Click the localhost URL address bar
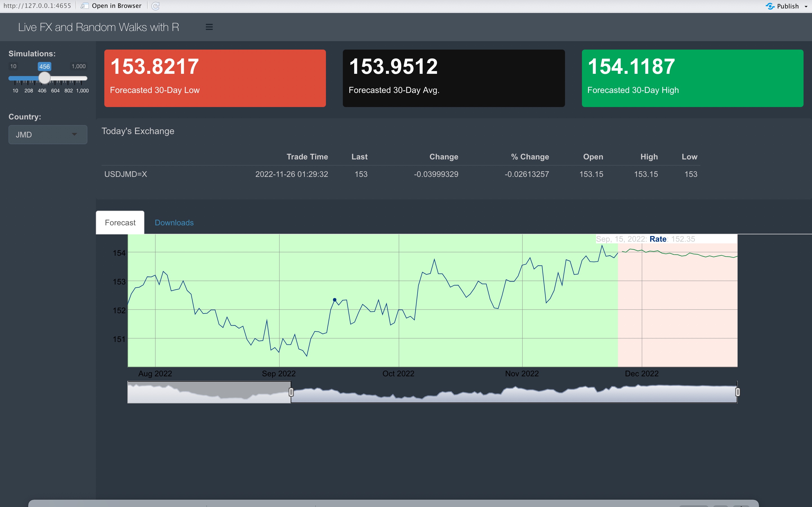Viewport: 812px width, 507px height. coord(37,5)
